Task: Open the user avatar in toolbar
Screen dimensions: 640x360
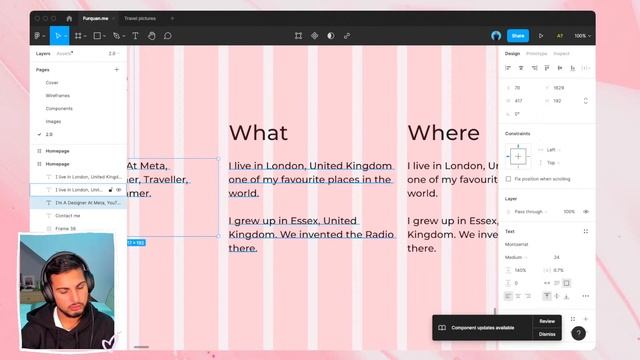Action: tap(496, 36)
